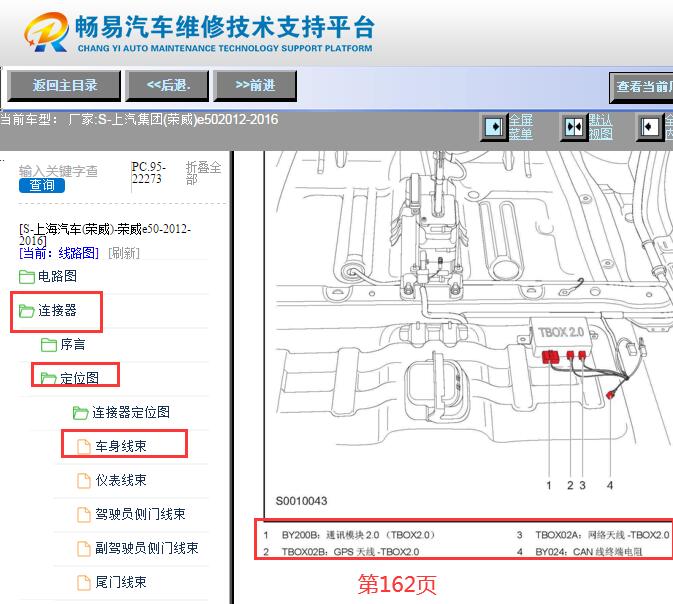Select the 驾驶员侧门线束 document
The height and width of the screenshot is (604, 673).
click(x=140, y=514)
